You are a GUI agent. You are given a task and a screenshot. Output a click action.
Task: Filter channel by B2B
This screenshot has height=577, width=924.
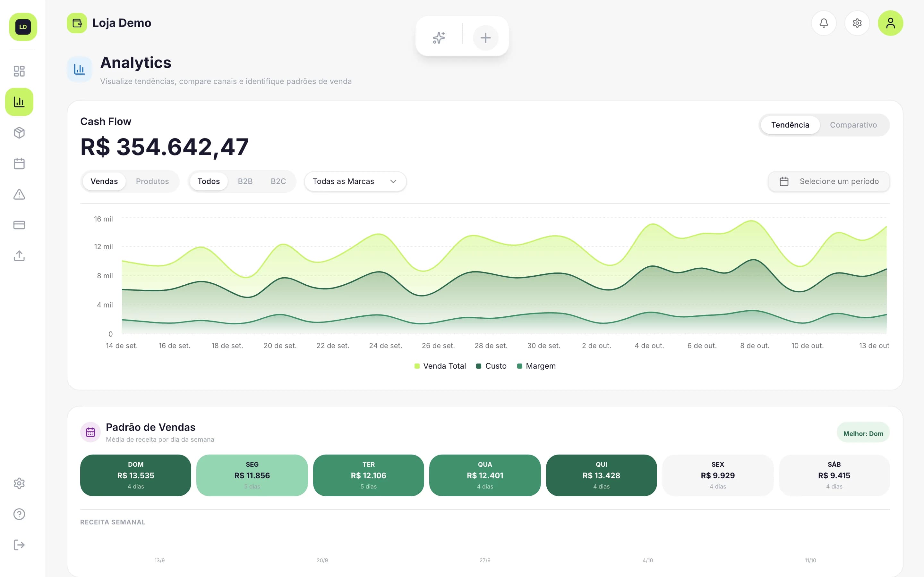tap(245, 181)
